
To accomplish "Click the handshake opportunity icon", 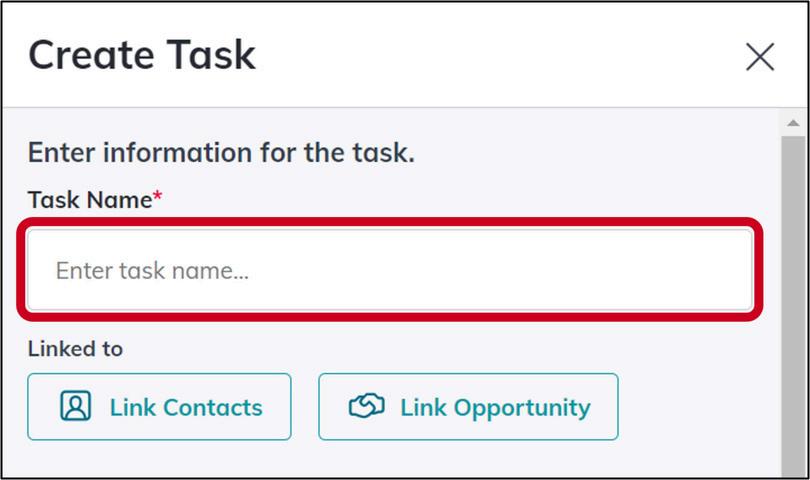I will point(366,406).
